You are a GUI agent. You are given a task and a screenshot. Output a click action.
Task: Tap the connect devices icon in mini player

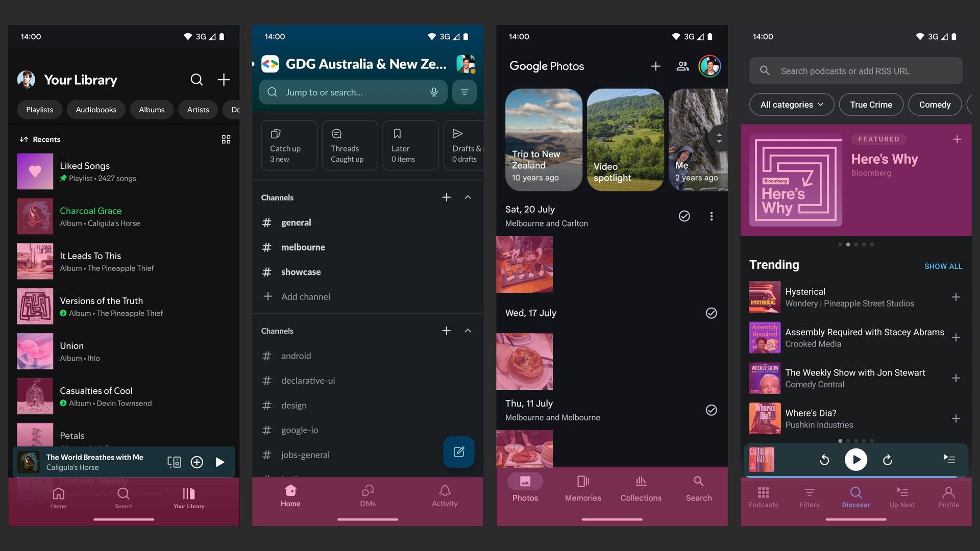coord(174,462)
